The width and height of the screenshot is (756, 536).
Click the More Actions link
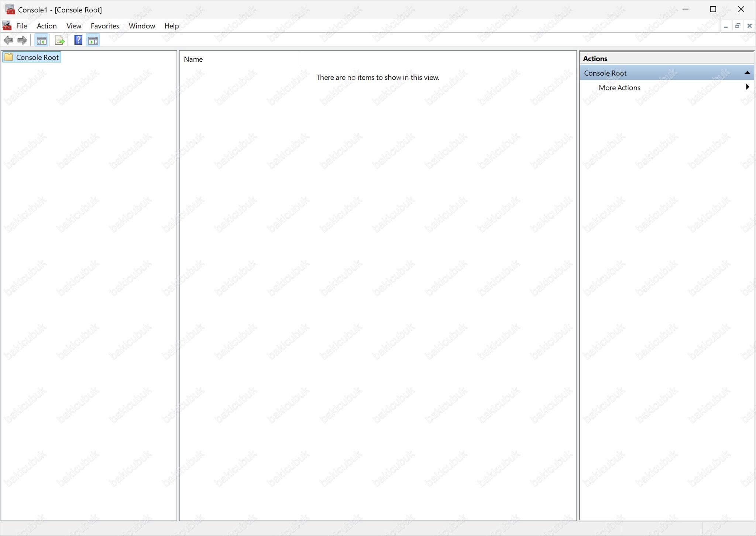tap(619, 88)
